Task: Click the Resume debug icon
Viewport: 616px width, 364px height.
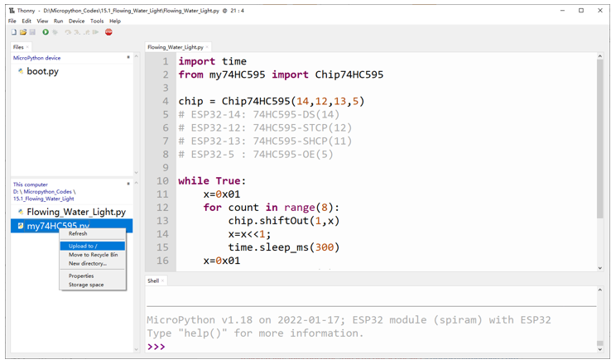Action: click(95, 32)
